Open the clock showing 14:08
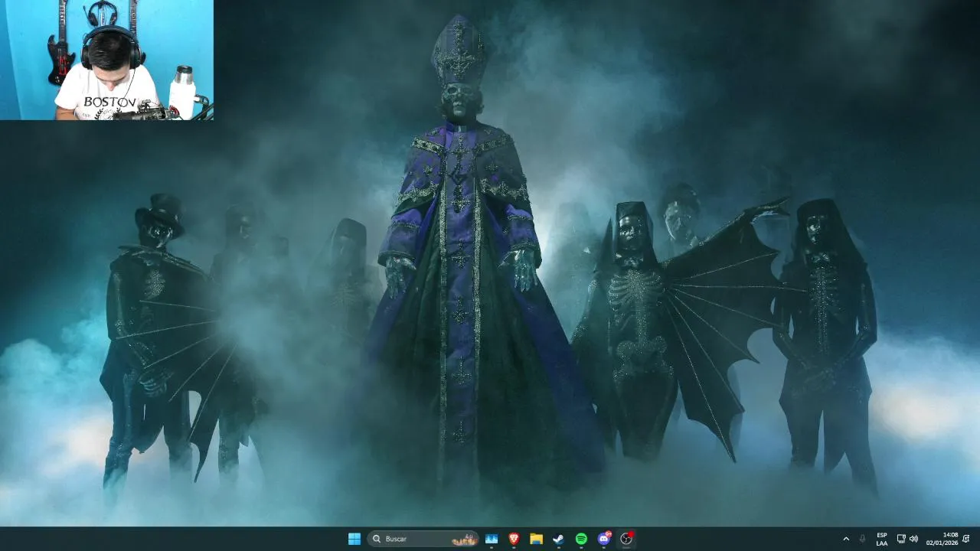 click(942, 539)
